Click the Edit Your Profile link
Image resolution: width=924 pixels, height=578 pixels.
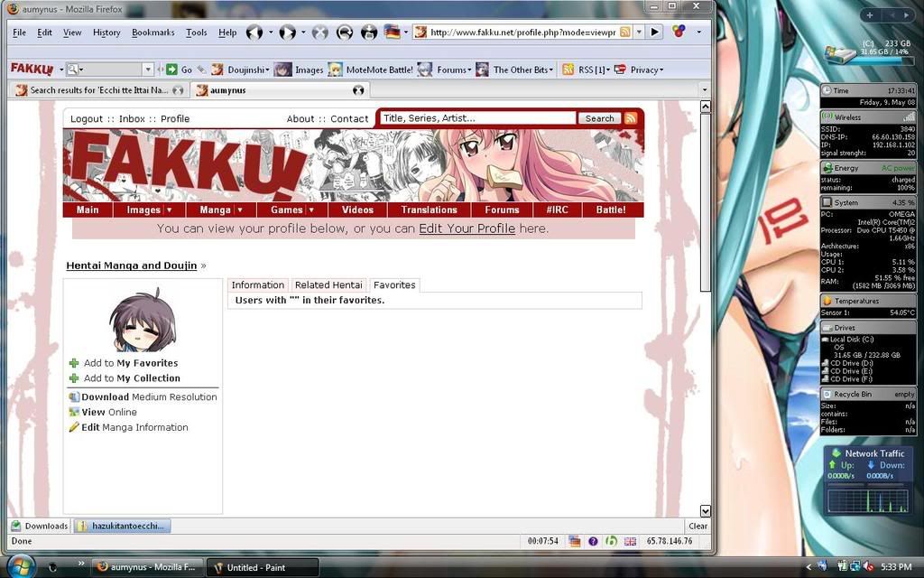467,228
